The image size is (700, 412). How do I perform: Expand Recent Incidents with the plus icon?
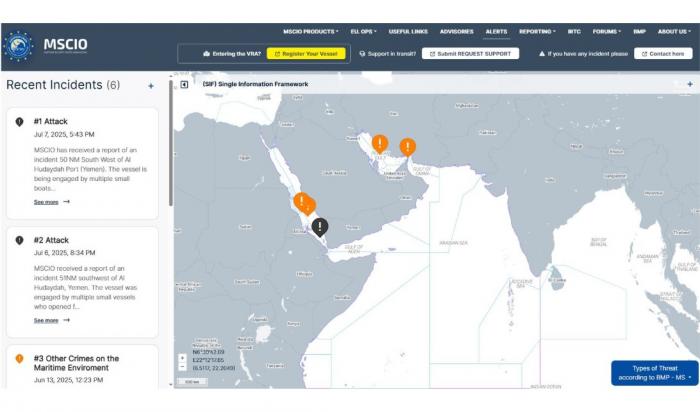(151, 86)
